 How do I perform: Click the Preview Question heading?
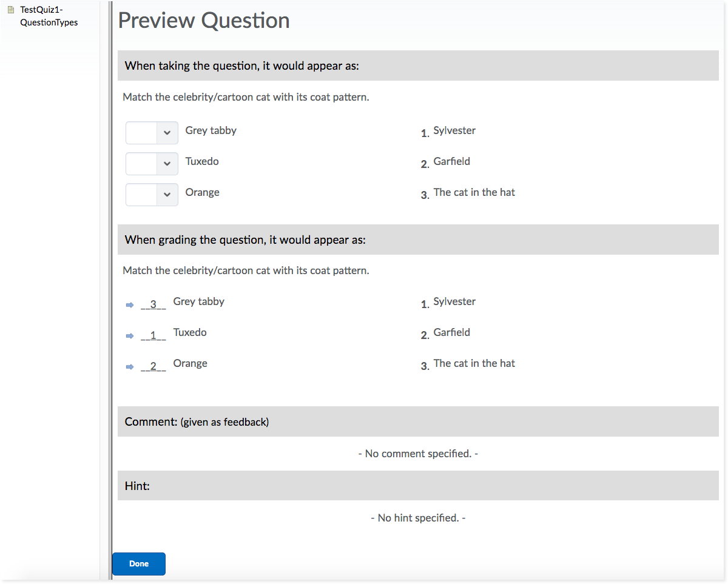pyautogui.click(x=204, y=21)
